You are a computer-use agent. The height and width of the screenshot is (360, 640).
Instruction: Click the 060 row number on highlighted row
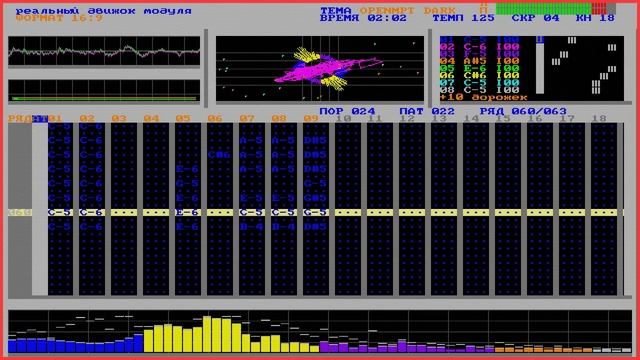tap(20, 212)
